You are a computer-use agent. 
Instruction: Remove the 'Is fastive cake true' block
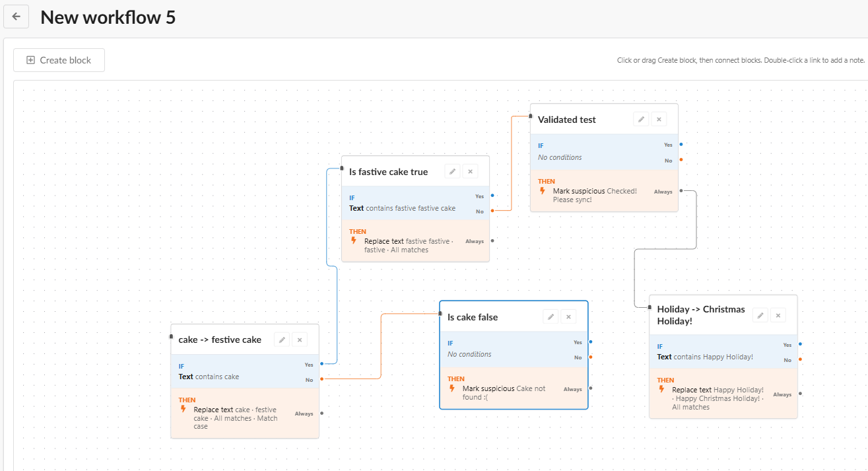point(470,172)
